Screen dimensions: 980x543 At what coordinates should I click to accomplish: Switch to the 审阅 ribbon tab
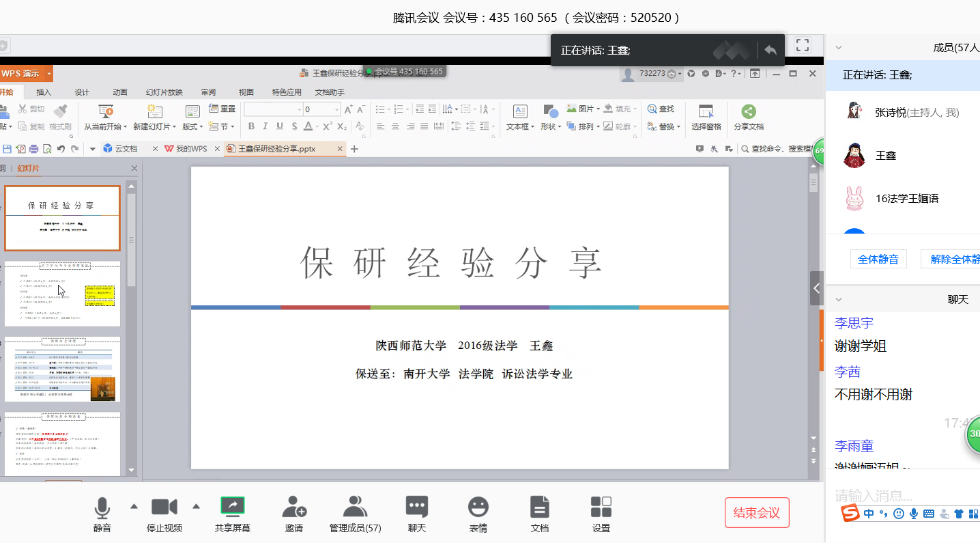[x=208, y=92]
